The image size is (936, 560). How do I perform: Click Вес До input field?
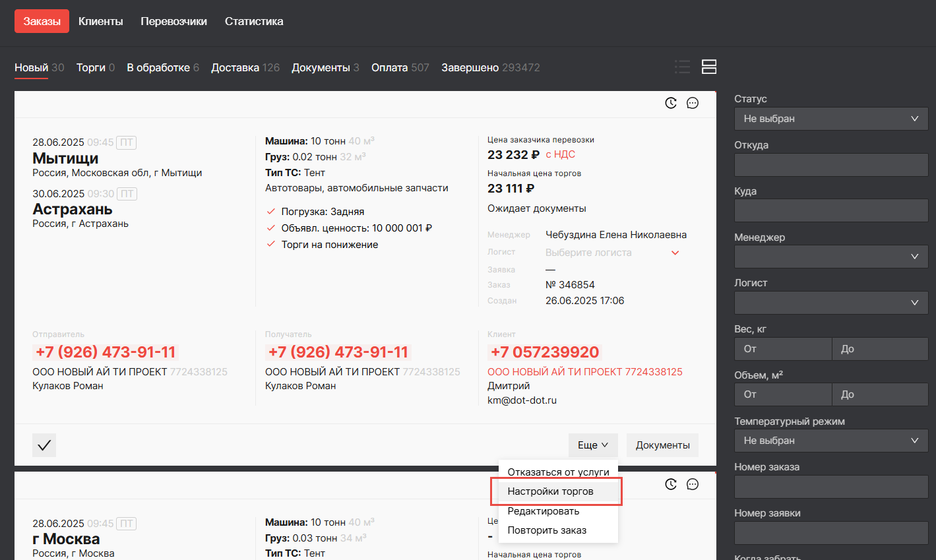pyautogui.click(x=880, y=349)
